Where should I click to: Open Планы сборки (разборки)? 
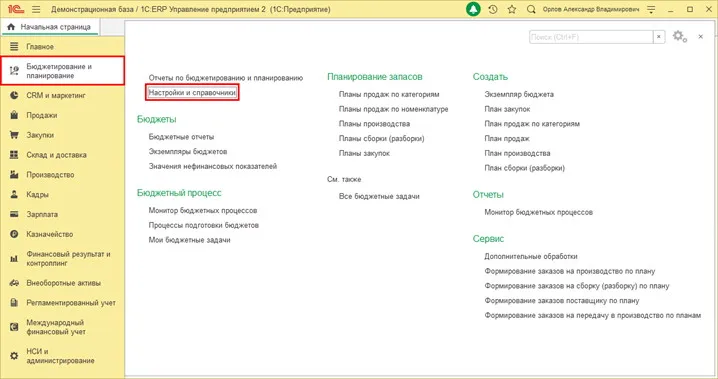(381, 138)
